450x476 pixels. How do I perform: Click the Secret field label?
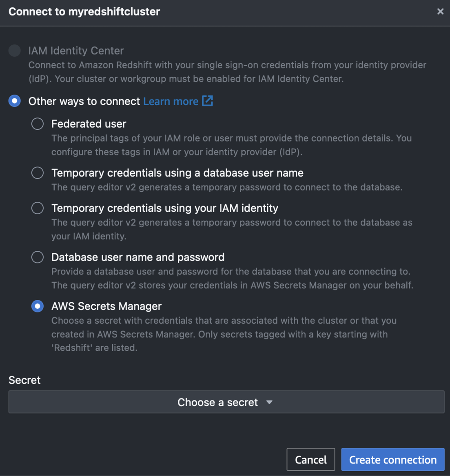click(24, 380)
